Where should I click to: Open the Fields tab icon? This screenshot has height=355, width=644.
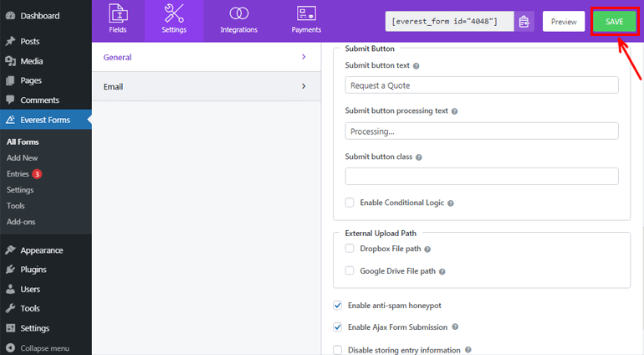point(118,13)
